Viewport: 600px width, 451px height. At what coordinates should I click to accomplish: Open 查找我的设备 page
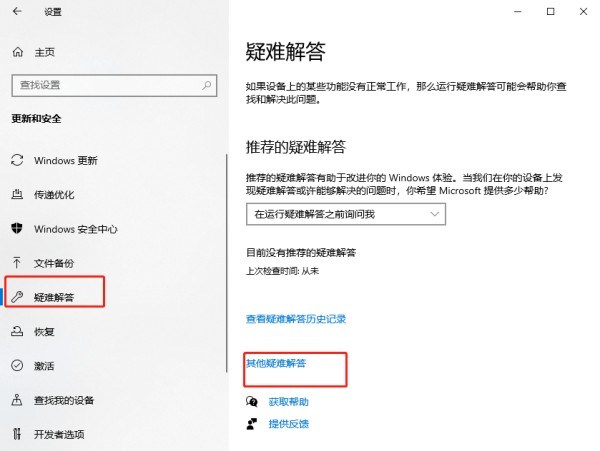64,400
